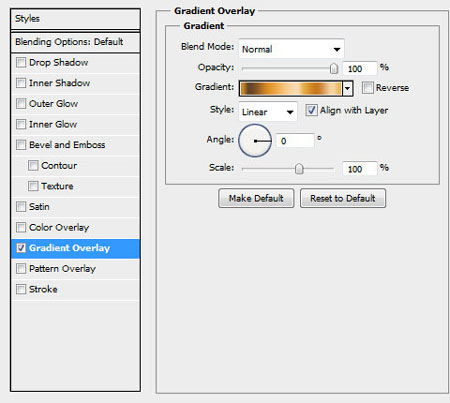
Task: Enable the Stroke checkbox
Action: click(21, 289)
